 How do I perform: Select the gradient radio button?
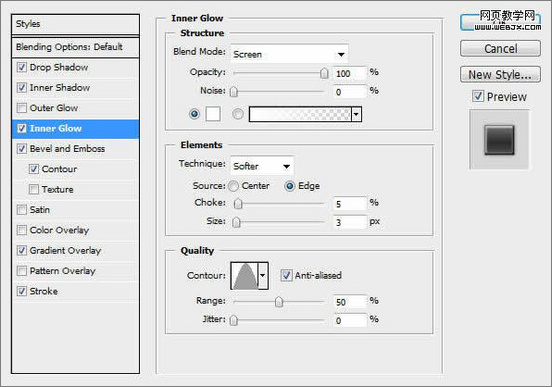coord(238,114)
